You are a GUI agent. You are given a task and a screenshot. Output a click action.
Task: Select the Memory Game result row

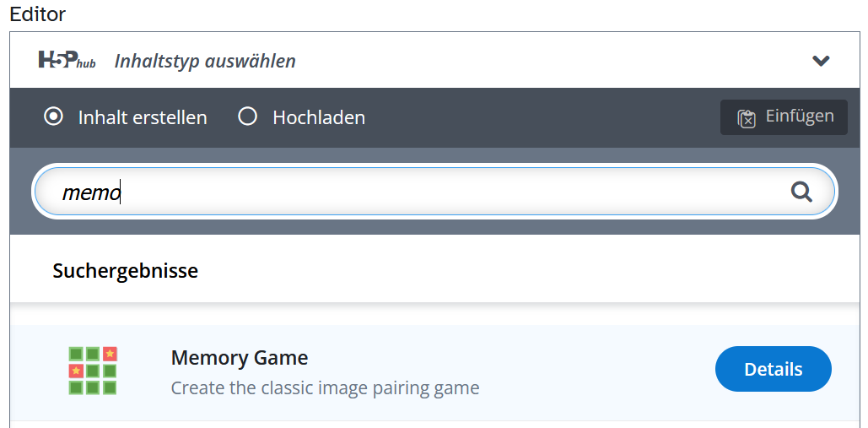[x=590, y=371]
